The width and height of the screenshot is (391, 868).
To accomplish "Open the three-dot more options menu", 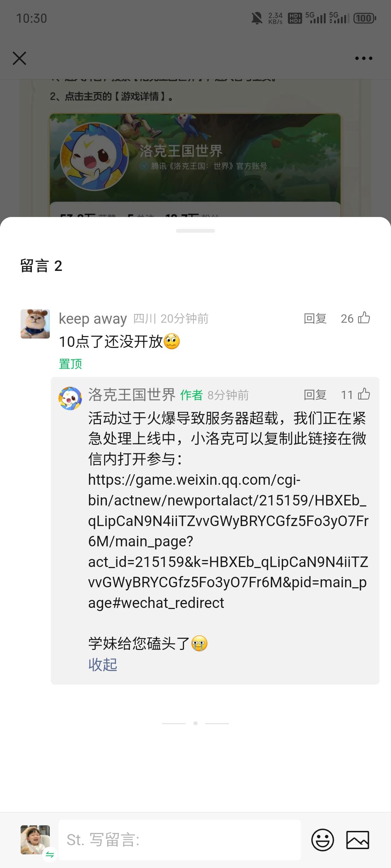I will coord(364,58).
